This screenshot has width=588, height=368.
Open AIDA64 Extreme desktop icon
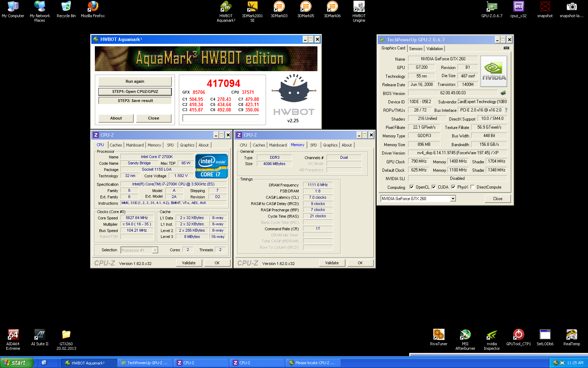click(13, 340)
